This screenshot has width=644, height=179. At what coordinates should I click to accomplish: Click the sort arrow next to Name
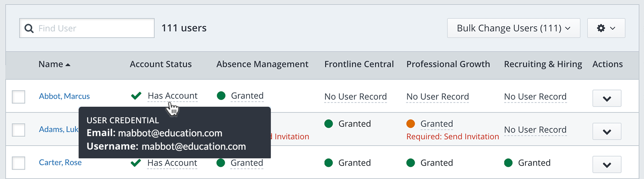(68, 65)
